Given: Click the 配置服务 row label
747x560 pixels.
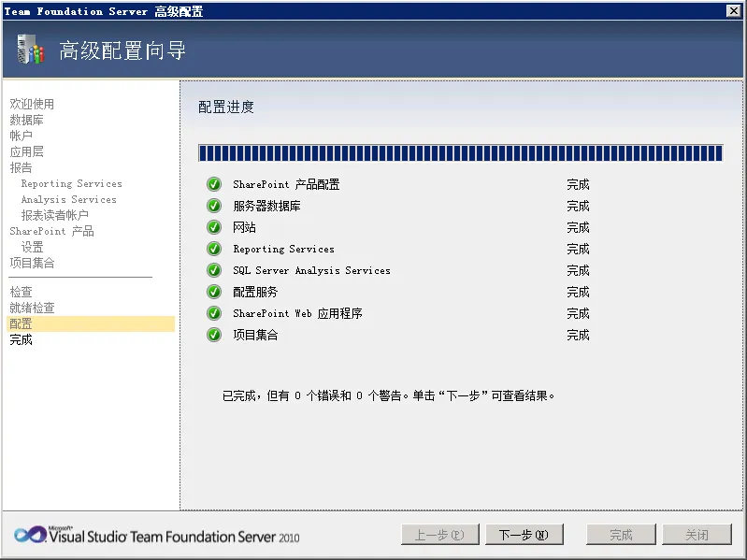Looking at the screenshot, I should point(255,292).
